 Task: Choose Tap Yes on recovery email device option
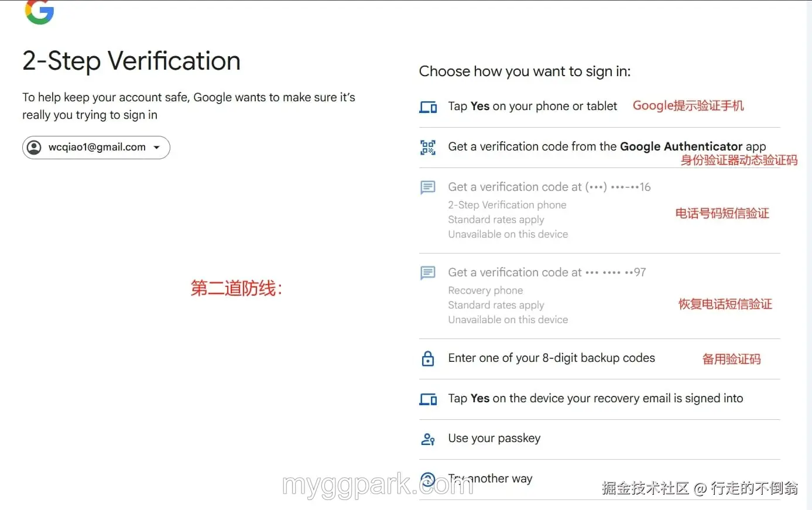pos(599,399)
